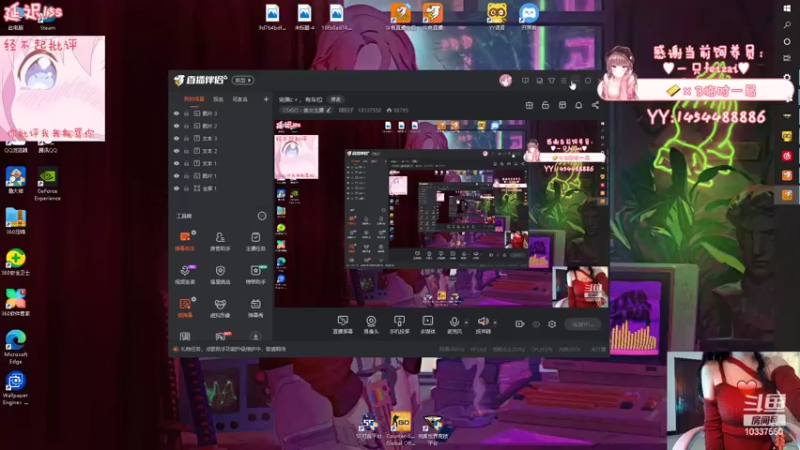Expand the microphone options arrow
800x450 pixels.
(466, 322)
